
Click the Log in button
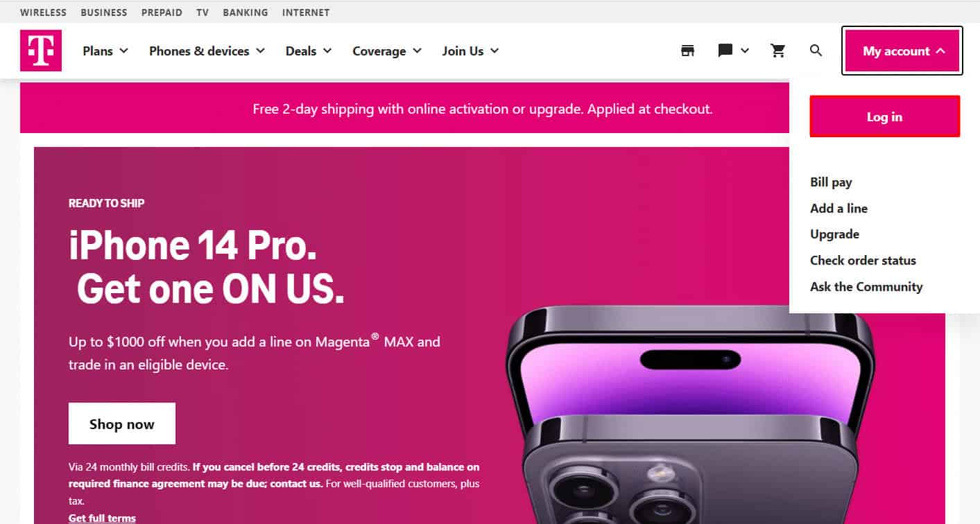pyautogui.click(x=885, y=116)
